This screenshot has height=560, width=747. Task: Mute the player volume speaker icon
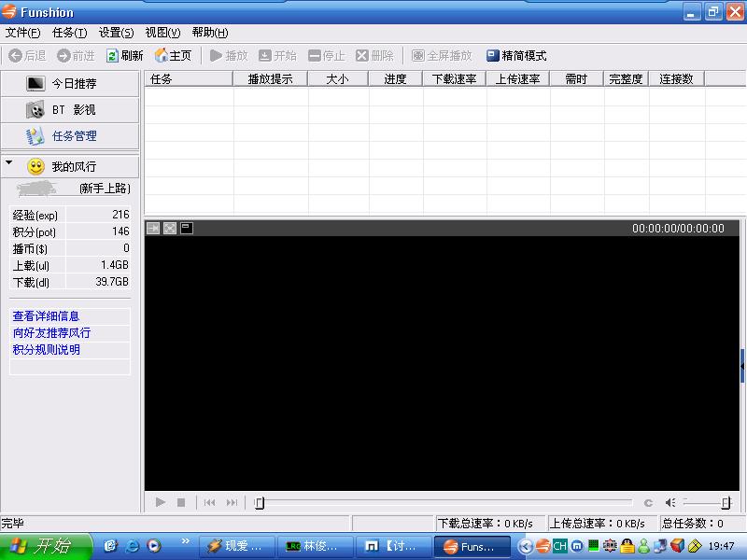pos(670,502)
